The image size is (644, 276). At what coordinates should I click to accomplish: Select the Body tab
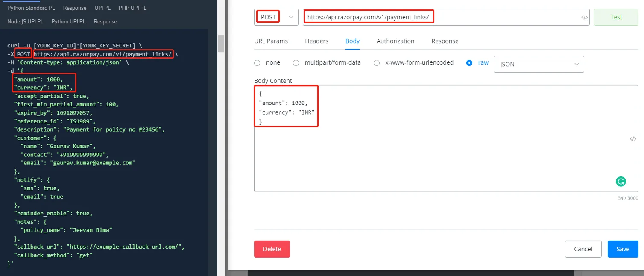coord(352,41)
